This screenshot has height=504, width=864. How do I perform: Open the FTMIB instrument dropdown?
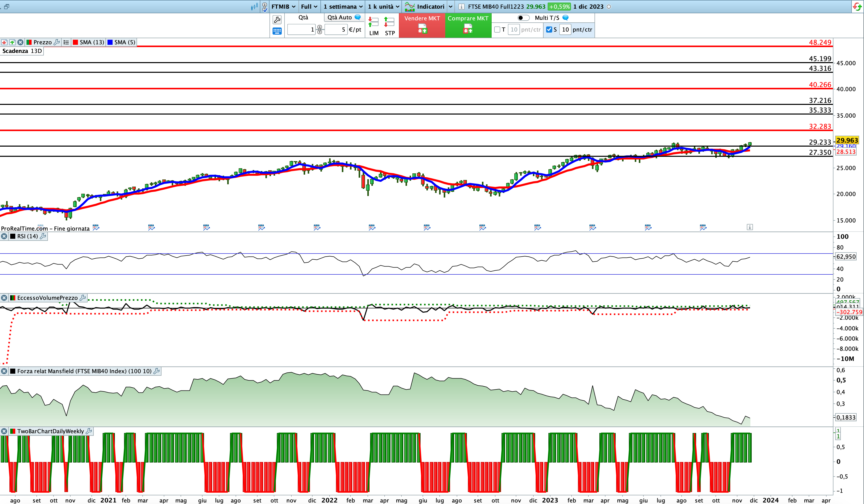[283, 7]
